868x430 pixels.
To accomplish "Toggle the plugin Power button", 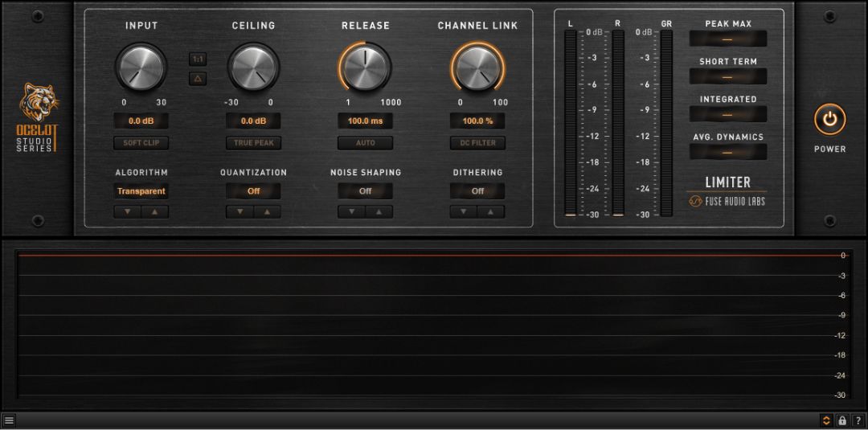I will click(829, 120).
